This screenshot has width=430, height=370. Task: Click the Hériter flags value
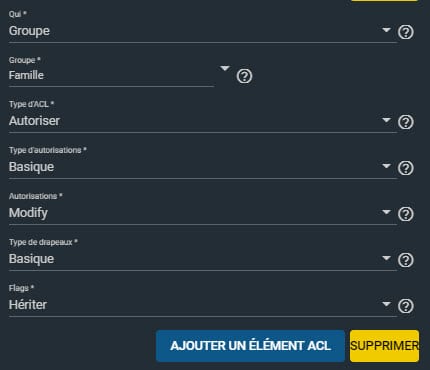[x=28, y=305]
